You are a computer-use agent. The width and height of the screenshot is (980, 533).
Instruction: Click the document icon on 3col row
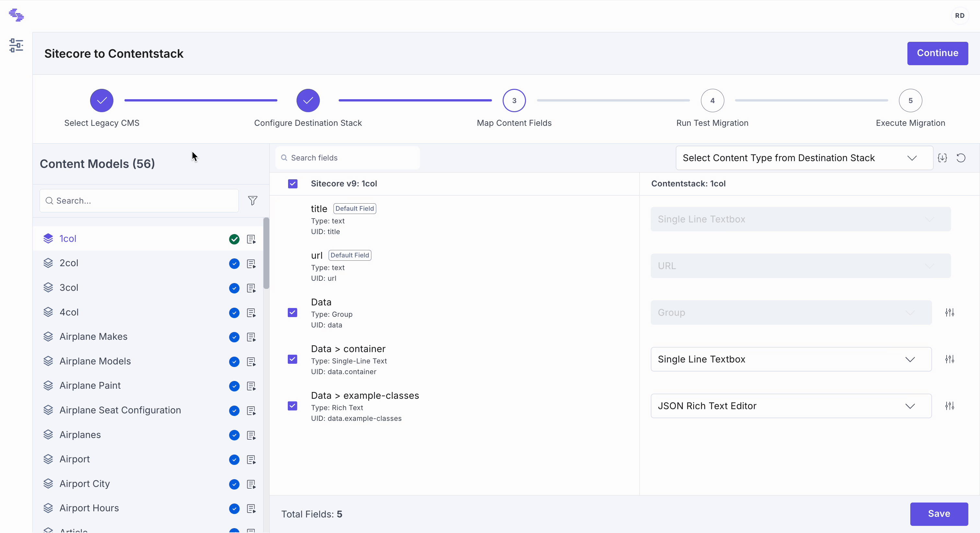(x=251, y=288)
